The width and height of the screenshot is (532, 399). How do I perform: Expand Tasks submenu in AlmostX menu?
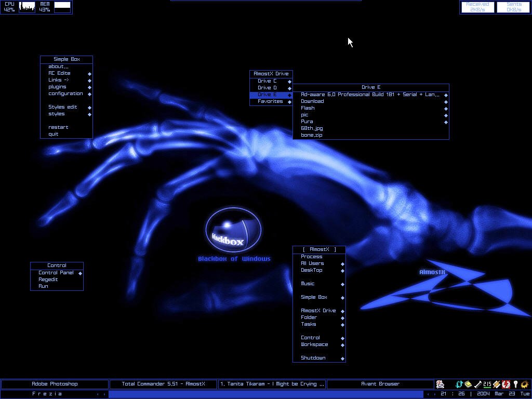point(320,324)
